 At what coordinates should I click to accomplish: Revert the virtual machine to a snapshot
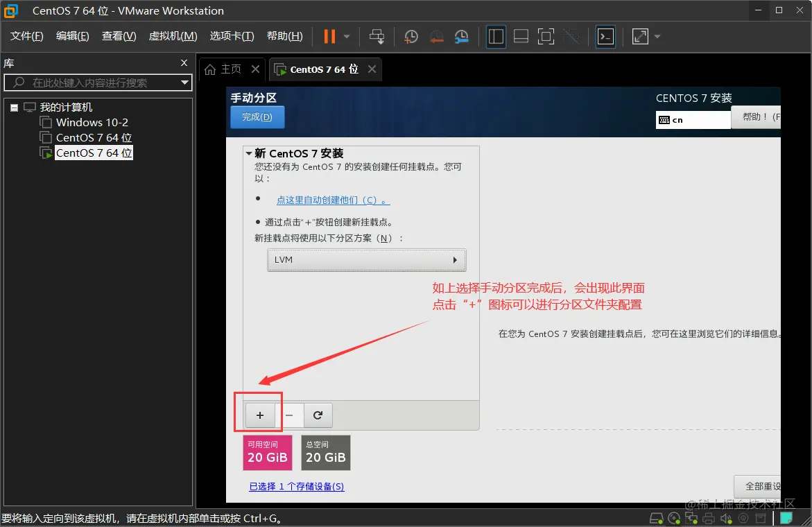point(437,36)
